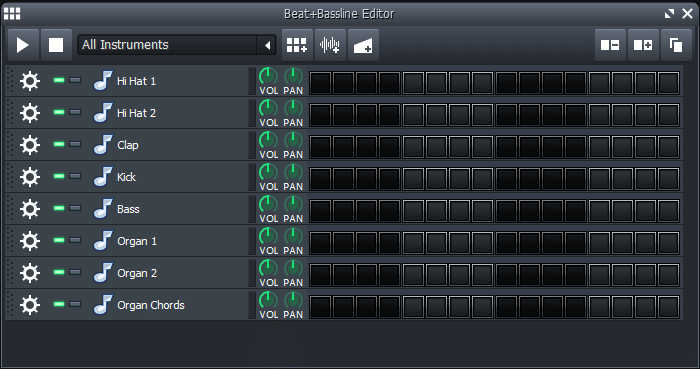The width and height of the screenshot is (700, 369).
Task: Click the Hi Hat 2 instrument note icon
Action: coord(103,113)
